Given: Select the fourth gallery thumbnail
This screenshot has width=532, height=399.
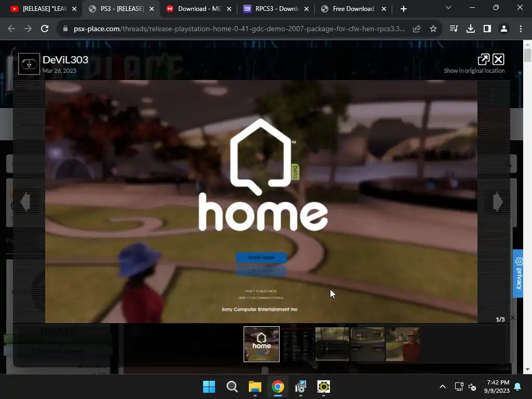Looking at the screenshot, I should click(x=367, y=344).
